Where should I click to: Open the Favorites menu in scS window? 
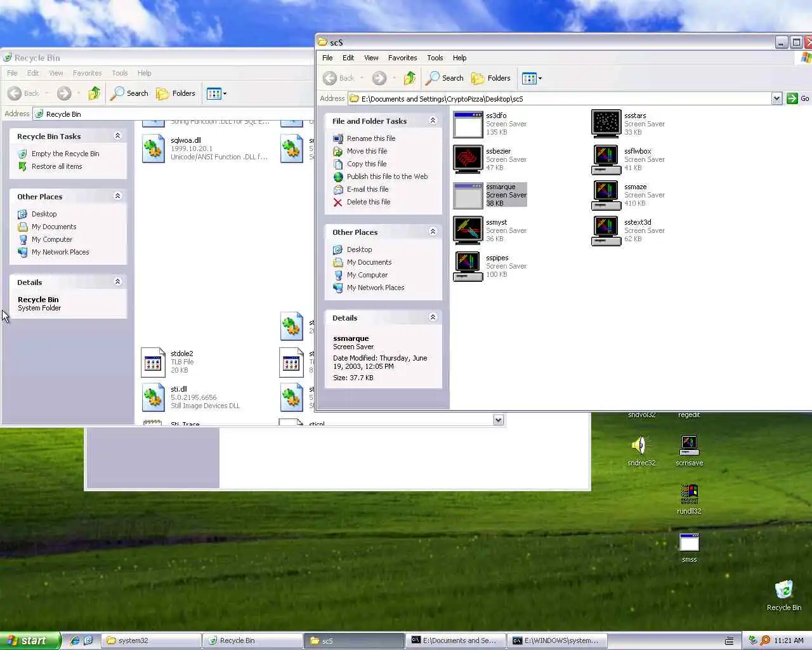[403, 58]
